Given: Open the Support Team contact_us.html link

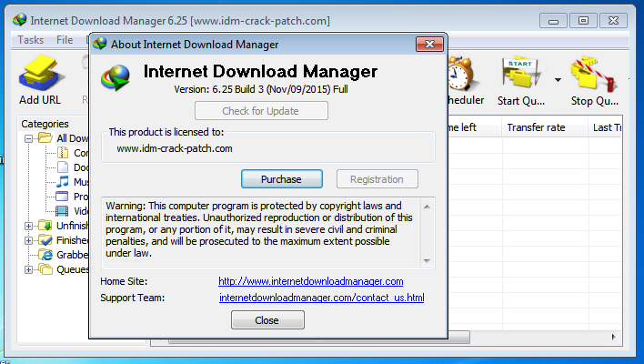Looking at the screenshot, I should point(322,298).
